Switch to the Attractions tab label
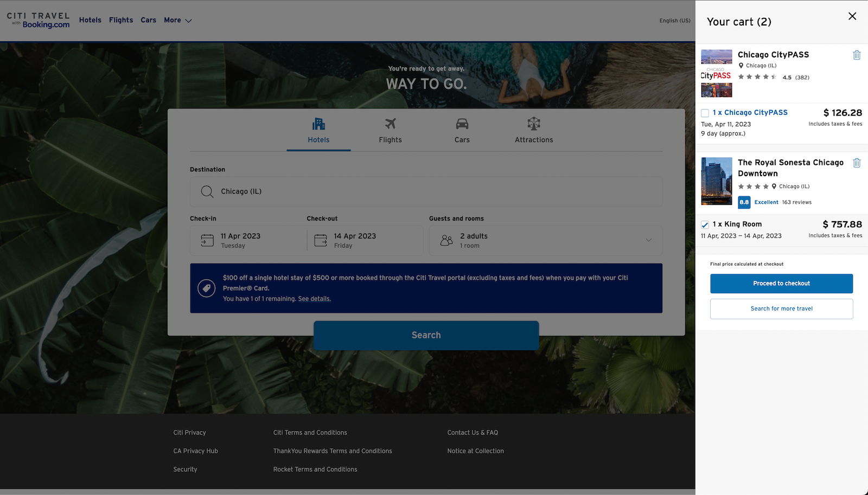The image size is (868, 495). click(x=534, y=140)
